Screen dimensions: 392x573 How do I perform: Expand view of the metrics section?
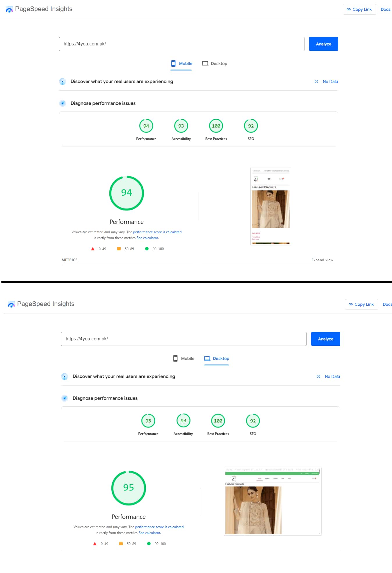coord(322,260)
